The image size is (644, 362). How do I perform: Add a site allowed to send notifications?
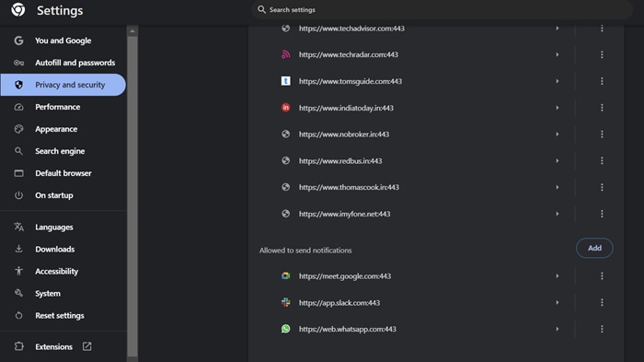594,248
